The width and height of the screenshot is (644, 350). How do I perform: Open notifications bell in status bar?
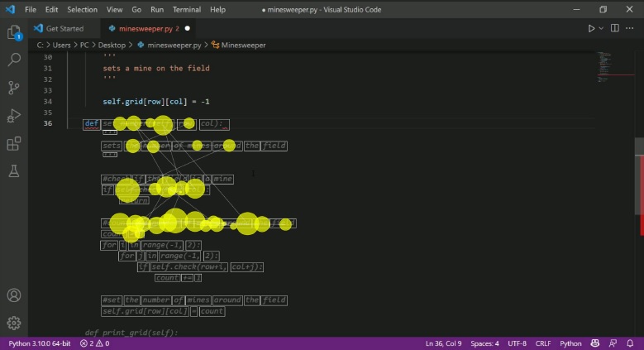click(630, 343)
